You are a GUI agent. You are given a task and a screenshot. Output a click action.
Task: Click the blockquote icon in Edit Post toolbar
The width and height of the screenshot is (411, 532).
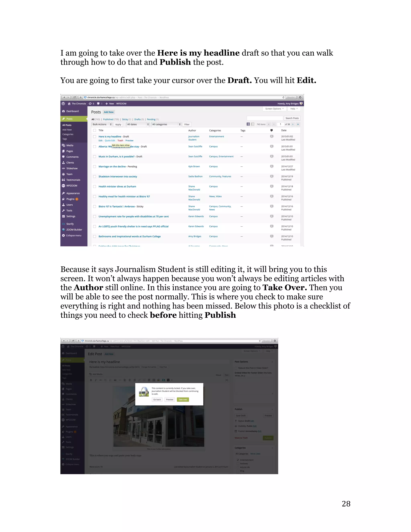click(115, 380)
